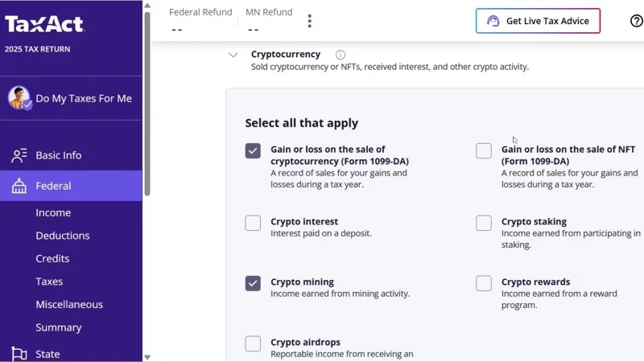This screenshot has height=362, width=644.
Task: Click the Federal building icon
Action: (x=19, y=187)
